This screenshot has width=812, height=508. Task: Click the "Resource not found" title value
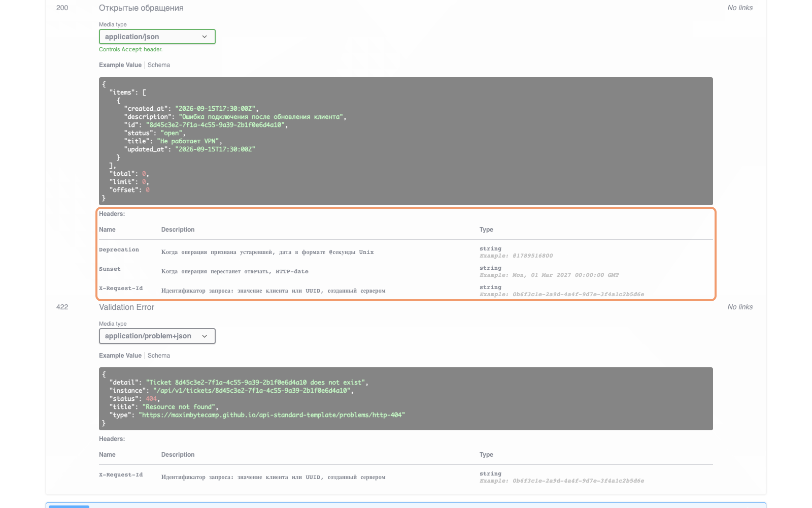pos(180,407)
